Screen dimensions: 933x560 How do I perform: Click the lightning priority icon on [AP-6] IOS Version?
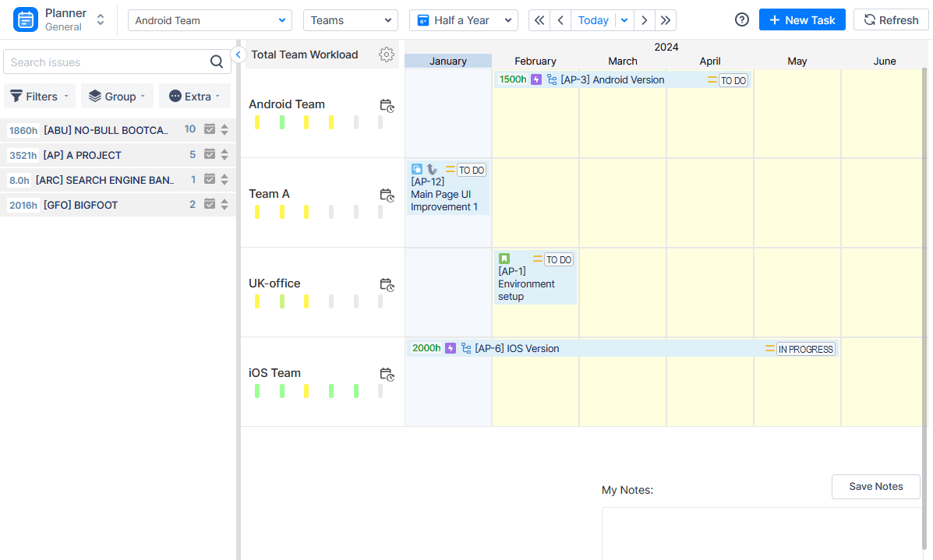coord(451,348)
